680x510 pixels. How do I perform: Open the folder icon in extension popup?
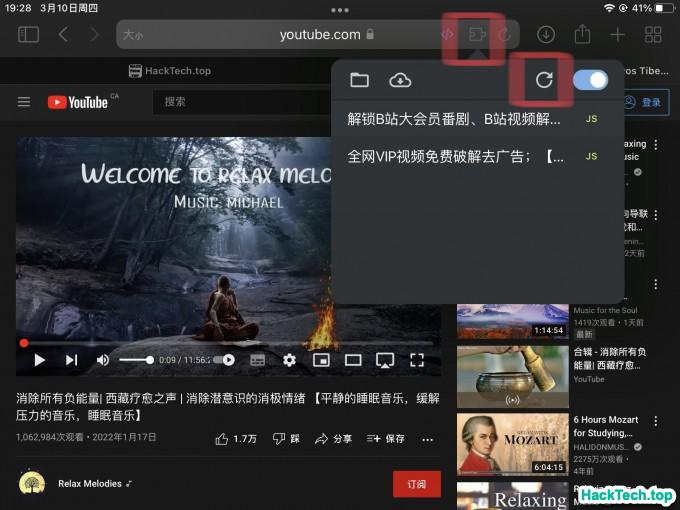click(x=359, y=80)
